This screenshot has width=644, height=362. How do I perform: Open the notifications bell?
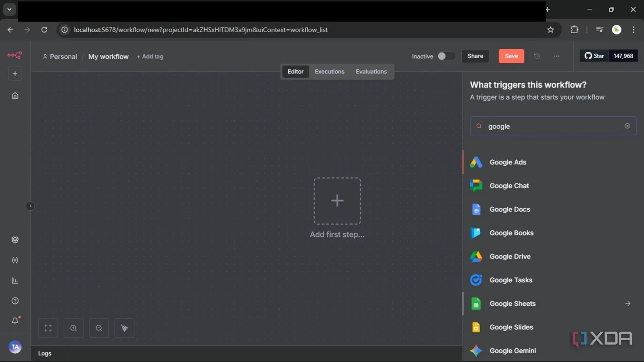(15, 321)
